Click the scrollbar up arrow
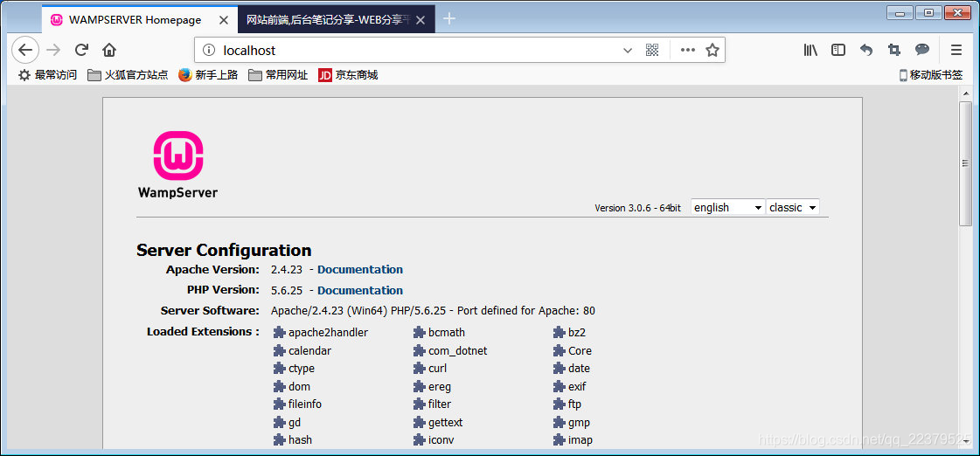 point(966,93)
